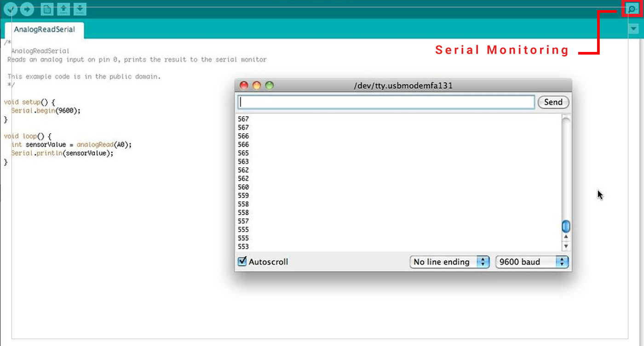The width and height of the screenshot is (644, 346).
Task: Close the serial monitor with red button
Action: point(244,85)
